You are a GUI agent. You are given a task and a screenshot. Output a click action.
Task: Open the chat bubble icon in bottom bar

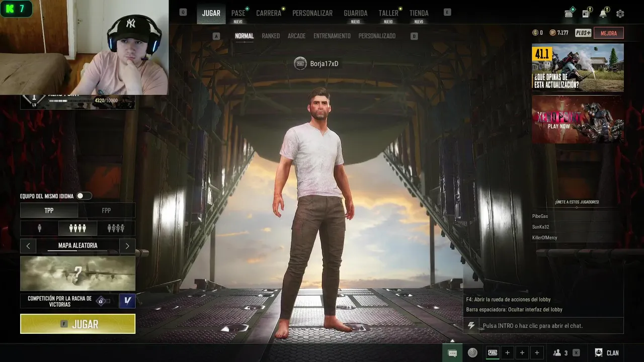tap(452, 353)
